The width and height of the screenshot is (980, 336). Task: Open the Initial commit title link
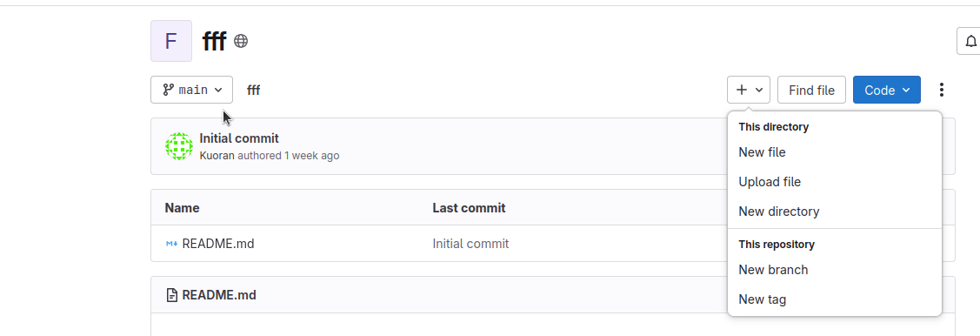(239, 138)
